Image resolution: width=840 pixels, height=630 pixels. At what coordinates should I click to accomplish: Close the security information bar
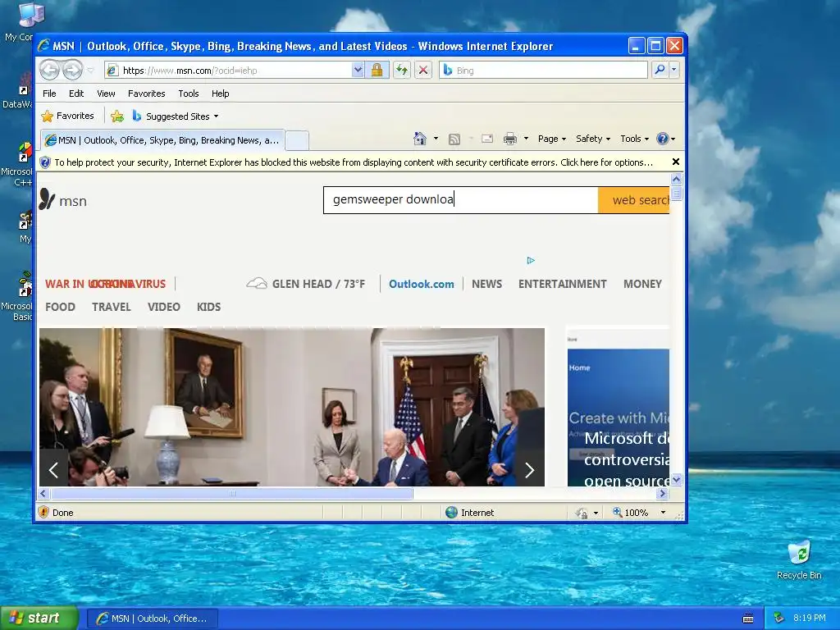[676, 162]
